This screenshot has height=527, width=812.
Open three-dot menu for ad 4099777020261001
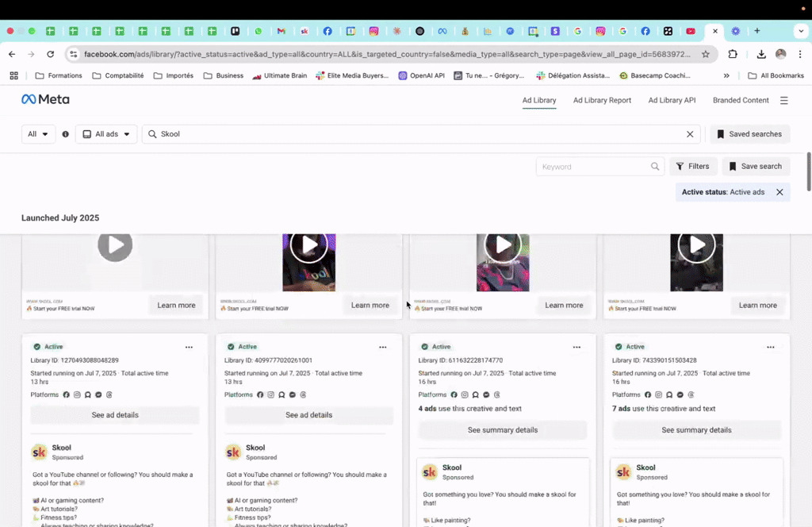pos(383,347)
